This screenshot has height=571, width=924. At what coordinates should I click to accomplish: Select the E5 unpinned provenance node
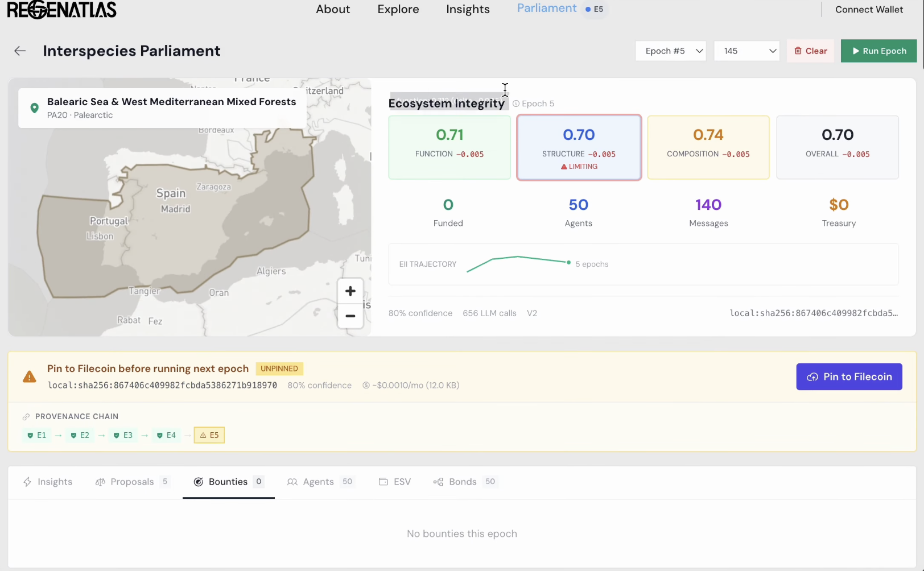209,435
